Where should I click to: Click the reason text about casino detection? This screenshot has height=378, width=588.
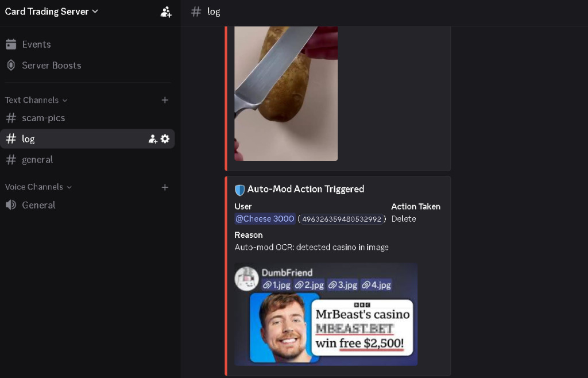(x=312, y=247)
